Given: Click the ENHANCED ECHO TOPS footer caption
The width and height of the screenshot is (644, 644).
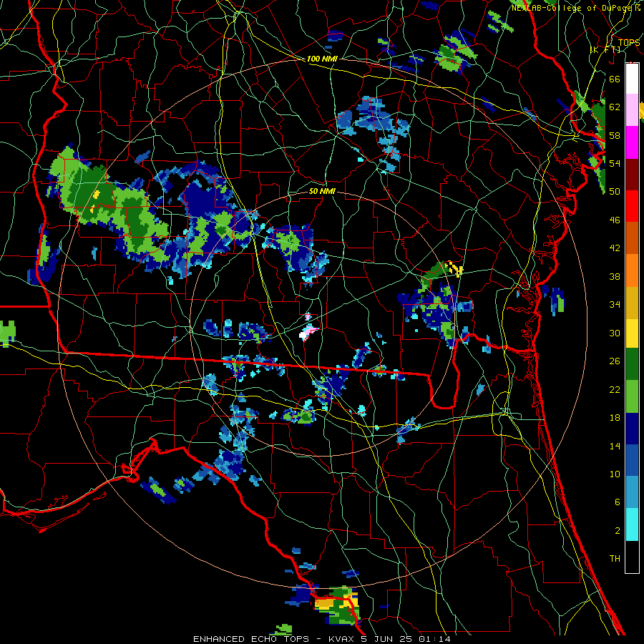Looking at the screenshot, I should pyautogui.click(x=322, y=639).
